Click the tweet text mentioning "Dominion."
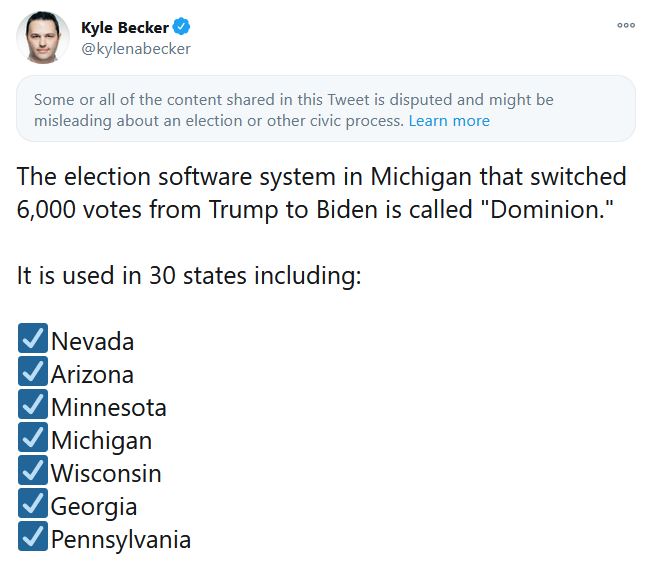The width and height of the screenshot is (647, 572). [x=322, y=193]
